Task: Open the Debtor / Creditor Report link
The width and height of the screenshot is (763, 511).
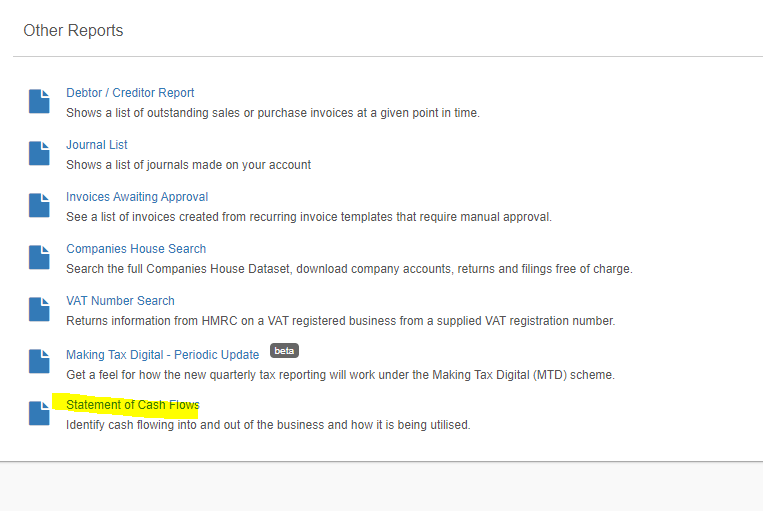Action: (x=130, y=93)
